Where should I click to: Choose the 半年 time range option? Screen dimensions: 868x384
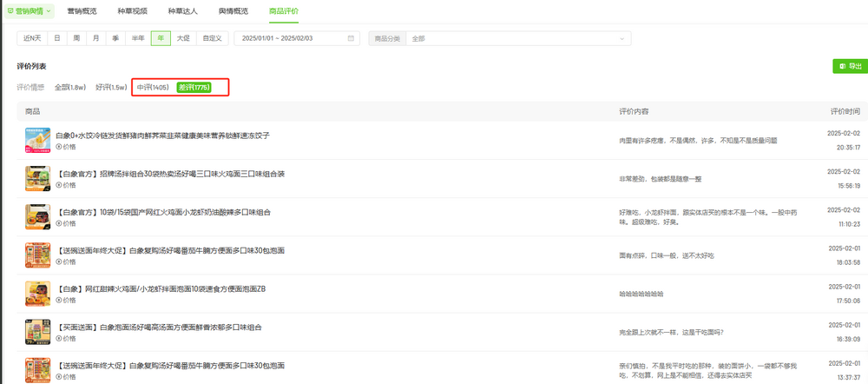coord(138,38)
